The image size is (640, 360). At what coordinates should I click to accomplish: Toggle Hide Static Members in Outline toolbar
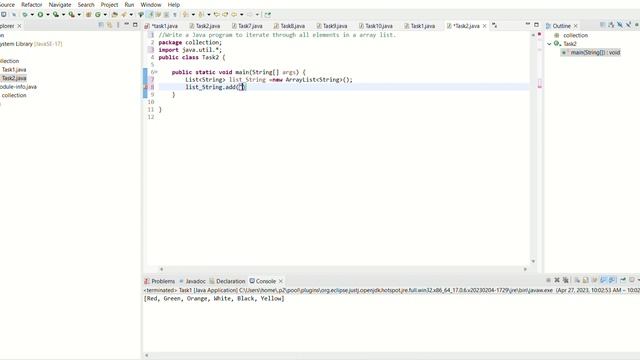[628, 25]
